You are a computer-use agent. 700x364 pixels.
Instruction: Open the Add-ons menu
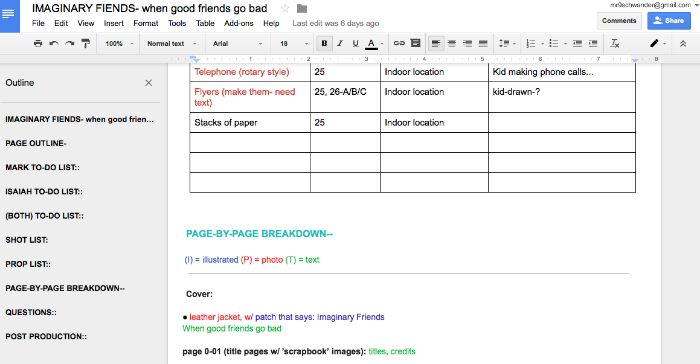click(238, 23)
